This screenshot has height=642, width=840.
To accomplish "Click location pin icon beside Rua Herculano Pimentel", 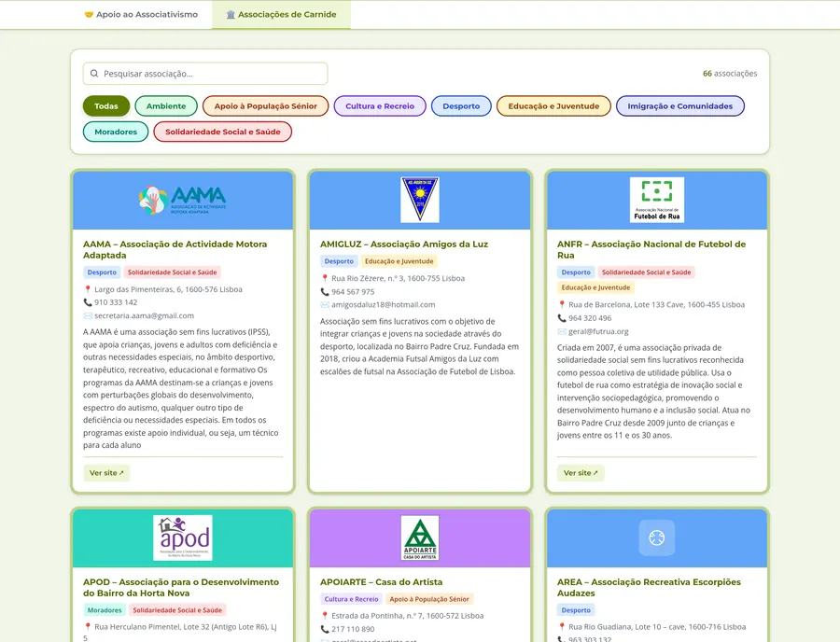I will point(88,627).
